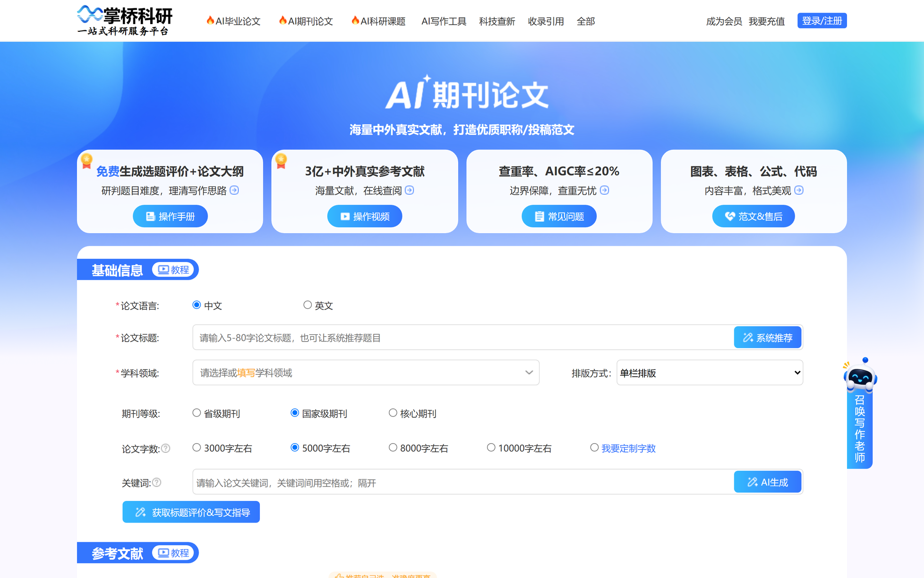Open AI写作工具 menu

[x=444, y=21]
